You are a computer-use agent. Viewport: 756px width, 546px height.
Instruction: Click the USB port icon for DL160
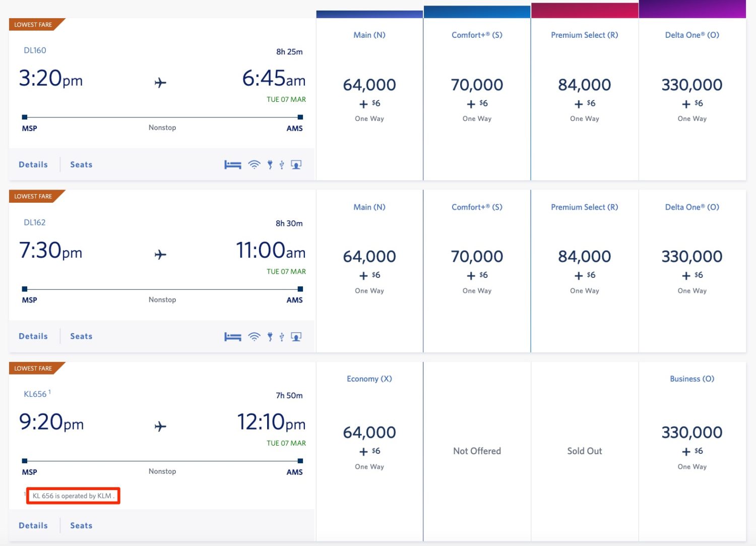point(282,165)
